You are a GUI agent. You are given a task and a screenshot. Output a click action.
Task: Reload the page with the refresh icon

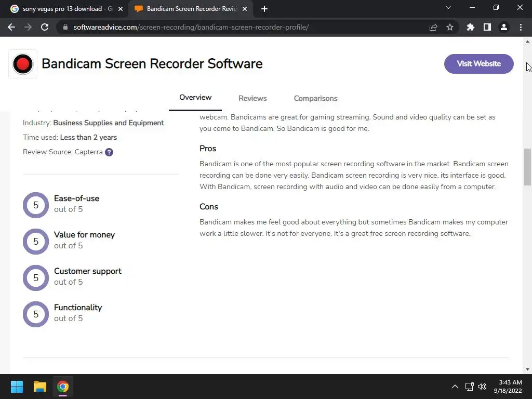coord(45,27)
